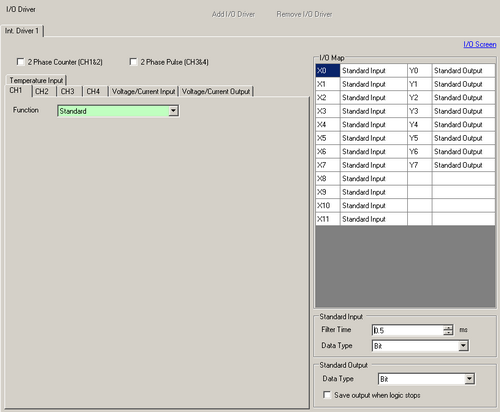Enable 2 Phase Pulse (CH3&4) checkbox

[133, 62]
